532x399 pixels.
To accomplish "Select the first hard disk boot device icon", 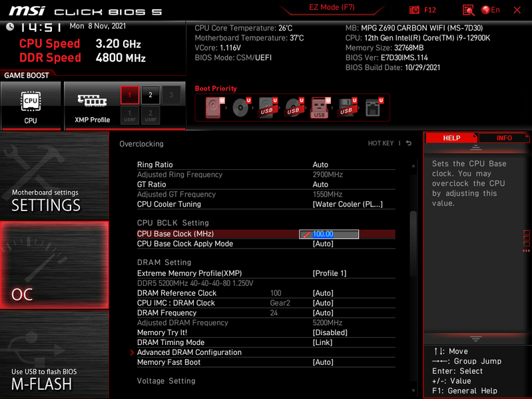I will pos(214,107).
